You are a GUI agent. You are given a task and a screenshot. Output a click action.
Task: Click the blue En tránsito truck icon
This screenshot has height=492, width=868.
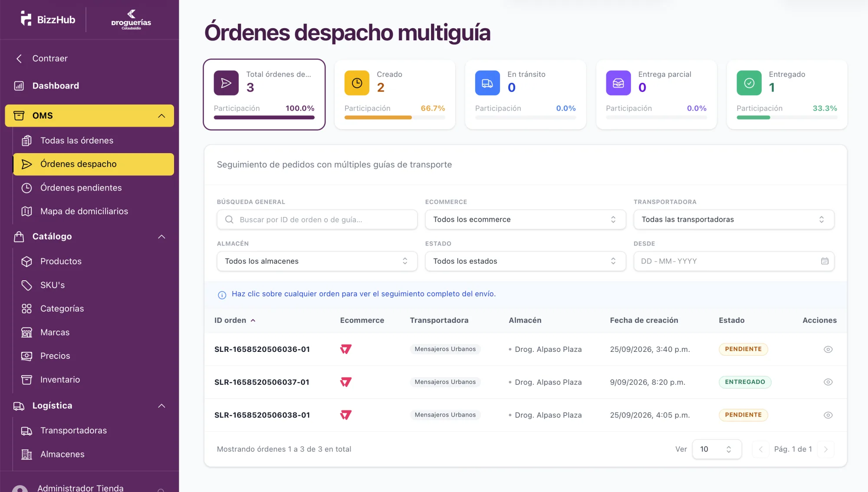487,83
